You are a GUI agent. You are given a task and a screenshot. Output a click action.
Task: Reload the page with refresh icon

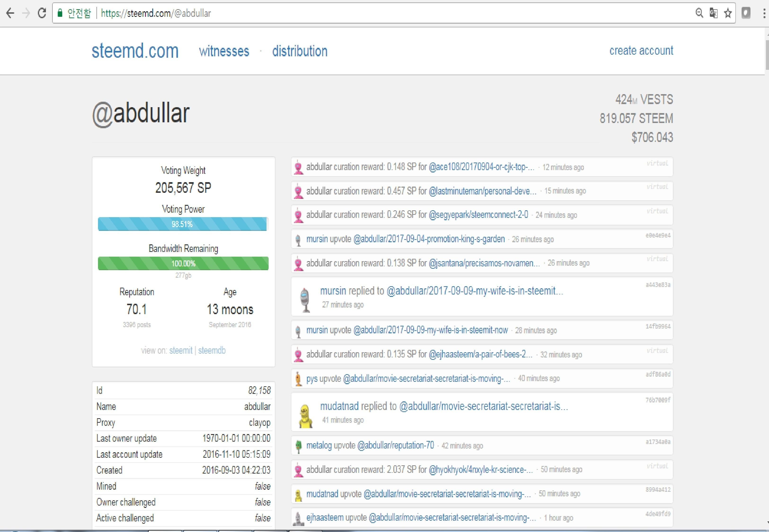42,13
